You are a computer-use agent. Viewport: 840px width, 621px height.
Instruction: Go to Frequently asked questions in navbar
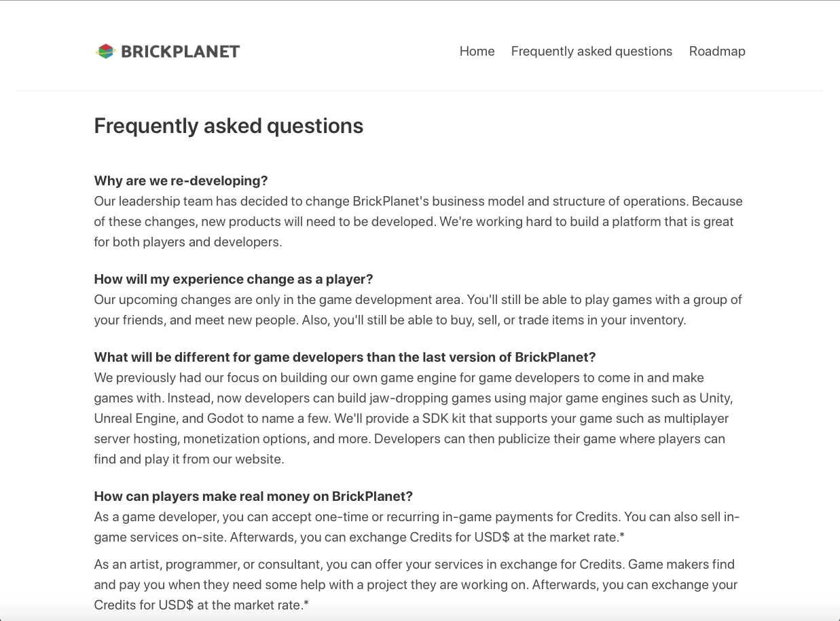click(591, 51)
